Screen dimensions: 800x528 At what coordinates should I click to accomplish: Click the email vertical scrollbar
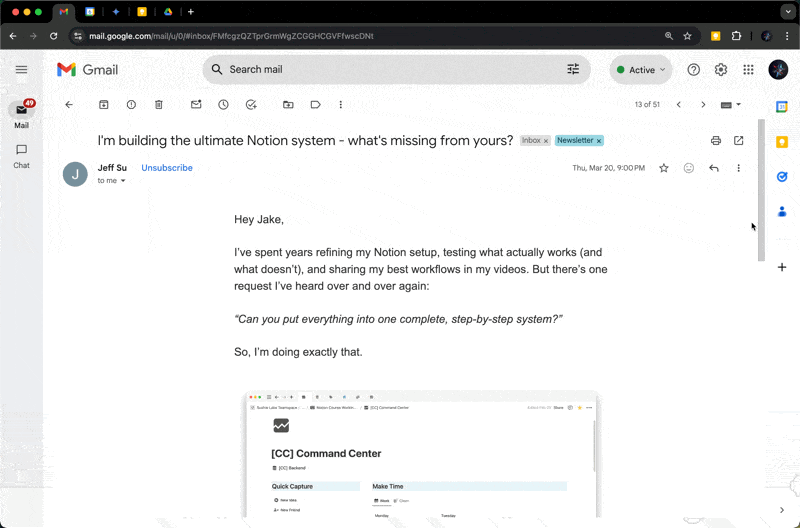pyautogui.click(x=761, y=190)
